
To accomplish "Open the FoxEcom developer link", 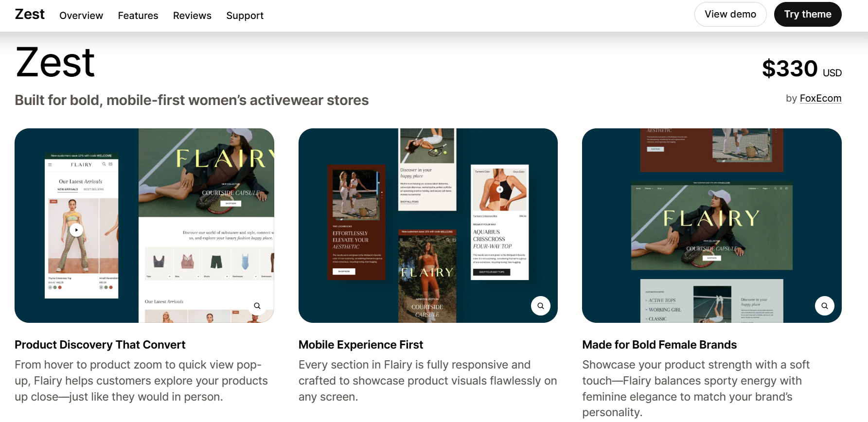I will tap(820, 98).
